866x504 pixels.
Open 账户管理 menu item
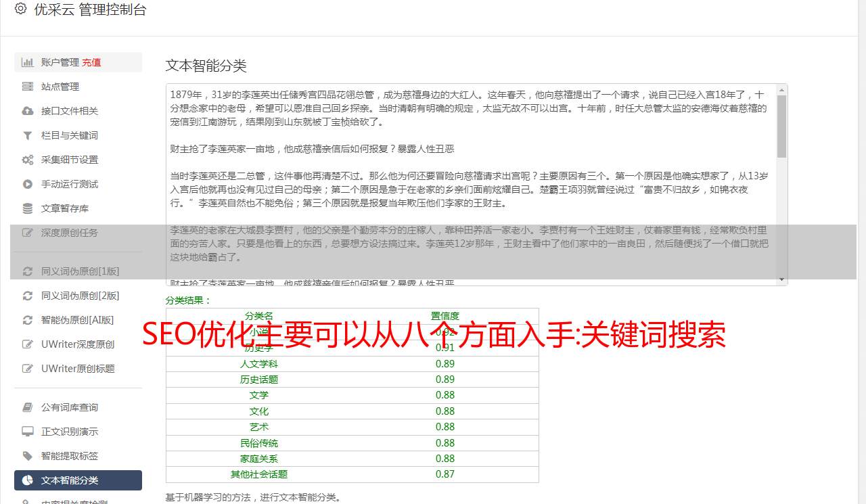coord(78,62)
